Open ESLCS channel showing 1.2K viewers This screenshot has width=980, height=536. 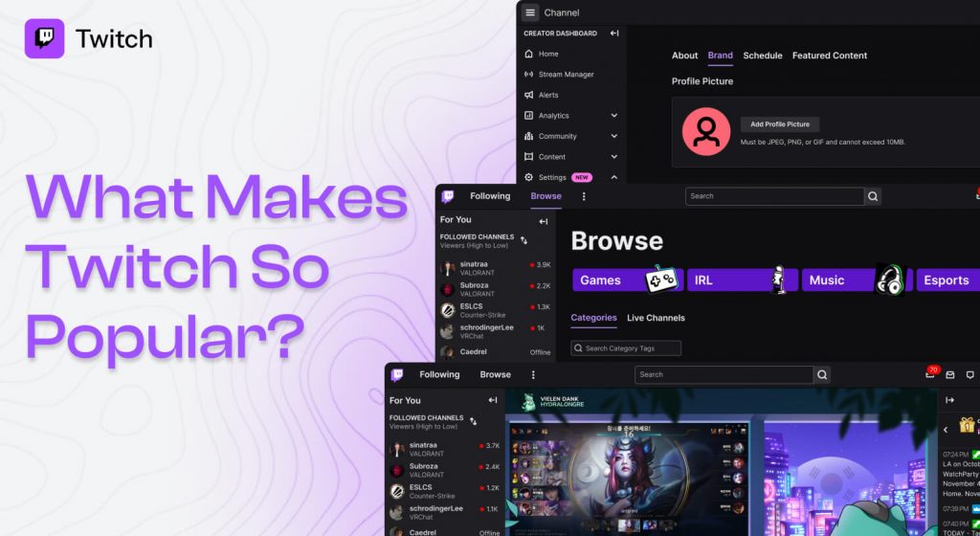(x=444, y=491)
